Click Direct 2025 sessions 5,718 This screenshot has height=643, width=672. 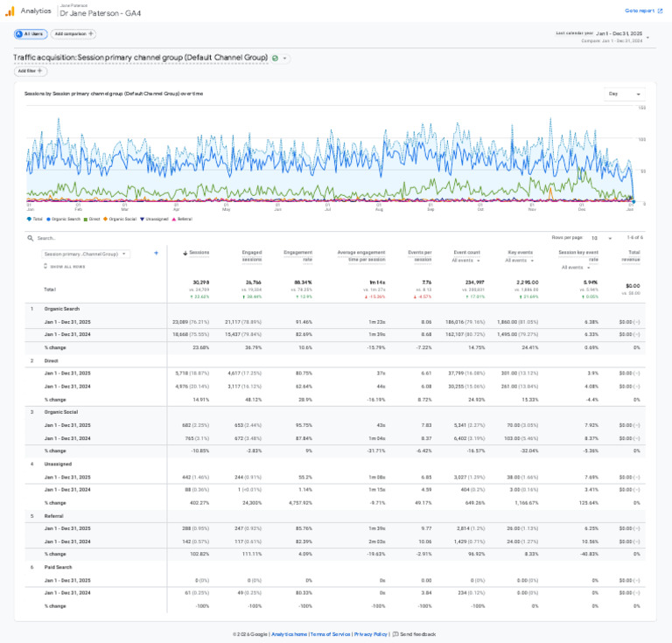[182, 374]
